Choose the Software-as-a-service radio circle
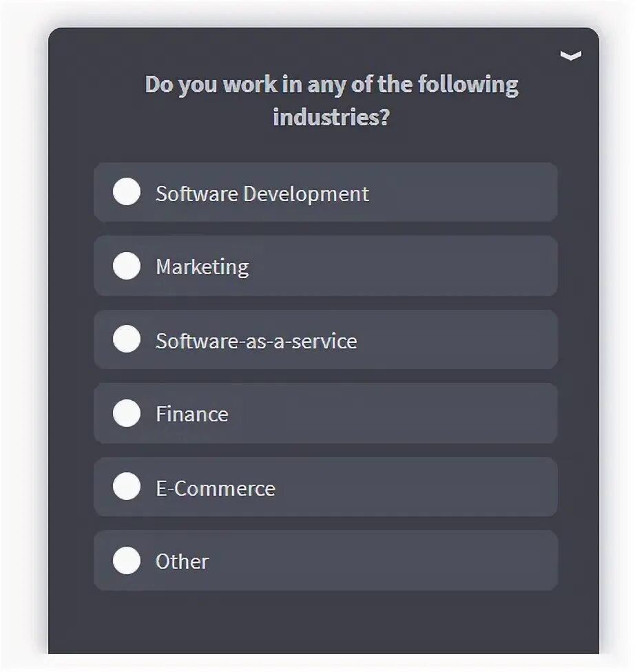This screenshot has height=672, width=635. pos(127,339)
